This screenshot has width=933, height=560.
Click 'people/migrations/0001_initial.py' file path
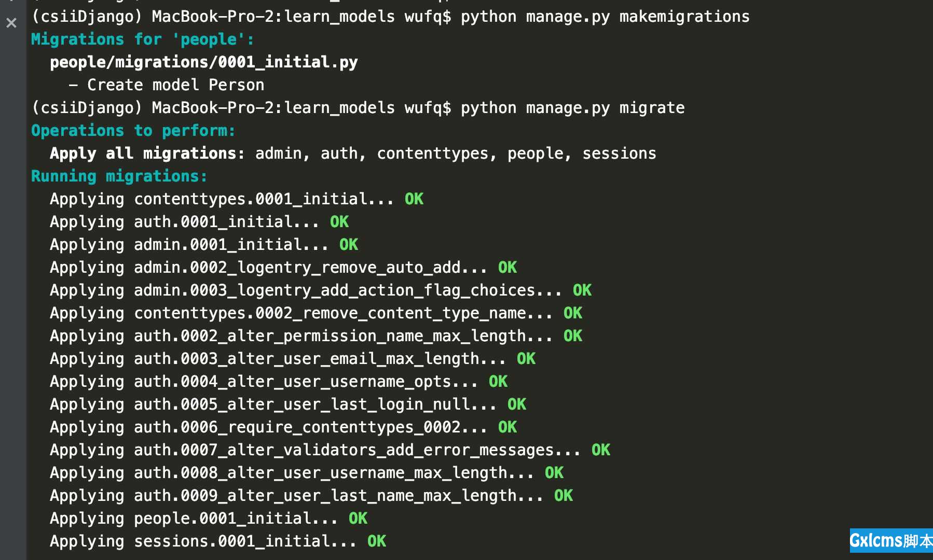click(x=204, y=62)
